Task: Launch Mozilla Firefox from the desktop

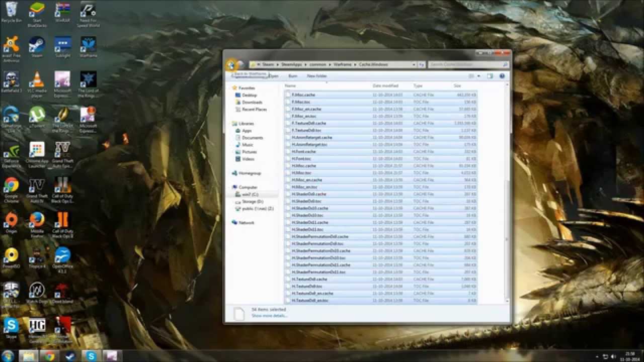Action: click(x=37, y=225)
